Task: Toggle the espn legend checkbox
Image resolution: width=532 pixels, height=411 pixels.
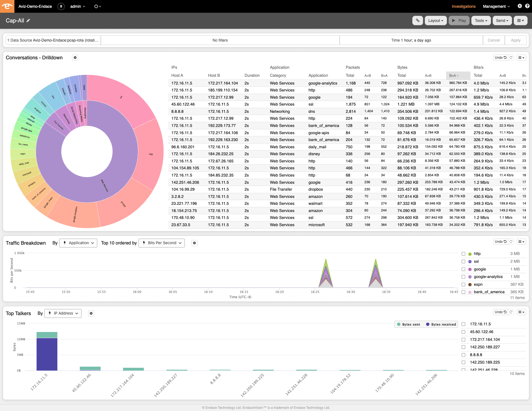Action: pos(463,284)
